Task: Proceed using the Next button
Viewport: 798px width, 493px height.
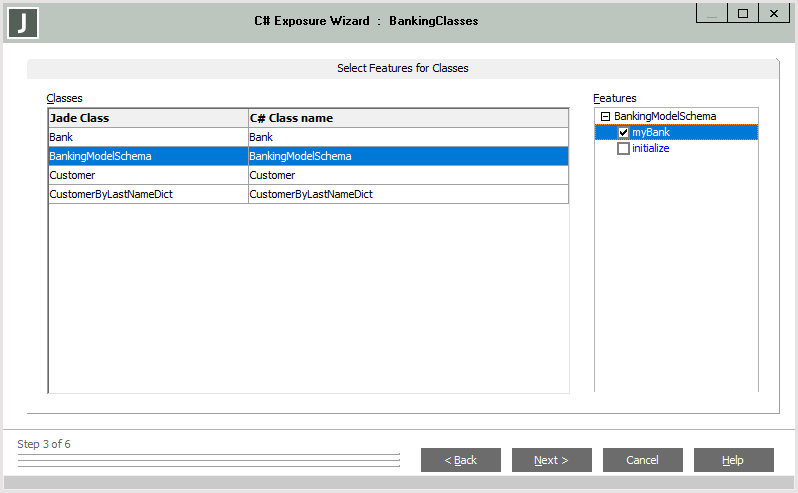Action: pos(551,460)
